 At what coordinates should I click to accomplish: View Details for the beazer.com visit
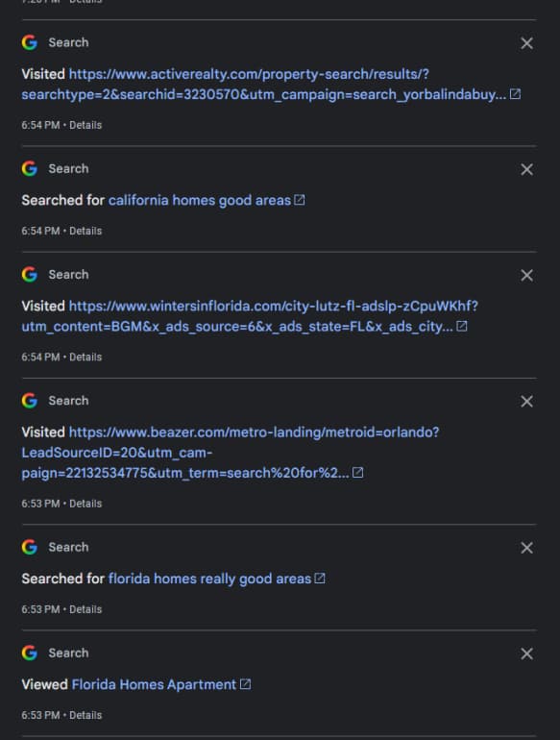click(85, 504)
